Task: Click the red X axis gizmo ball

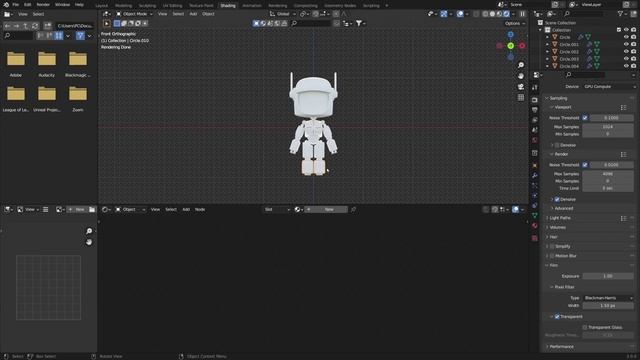Action: (522, 46)
